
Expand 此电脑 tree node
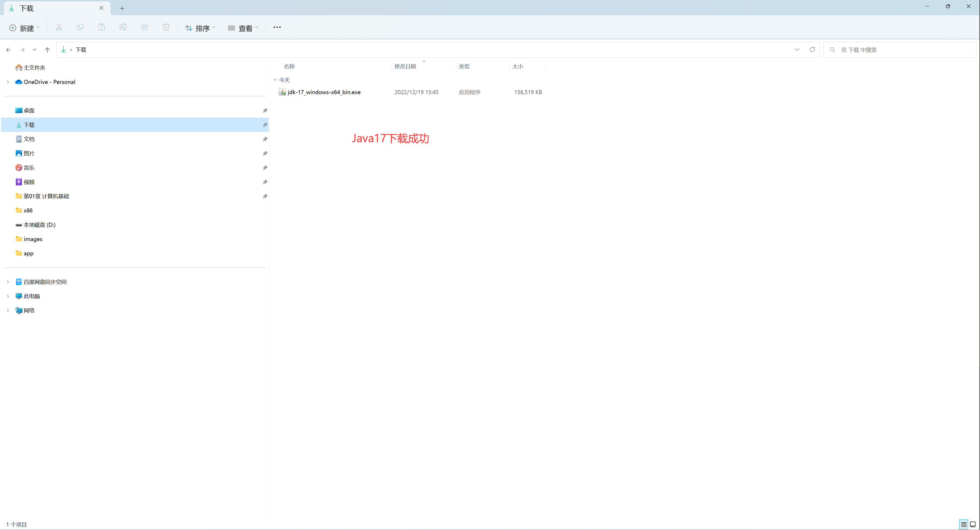pos(8,296)
